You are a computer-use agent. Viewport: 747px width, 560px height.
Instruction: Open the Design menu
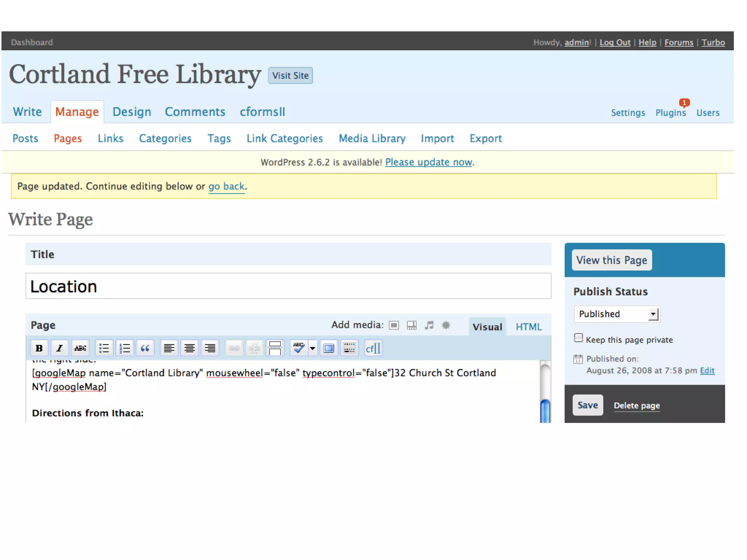tap(132, 112)
